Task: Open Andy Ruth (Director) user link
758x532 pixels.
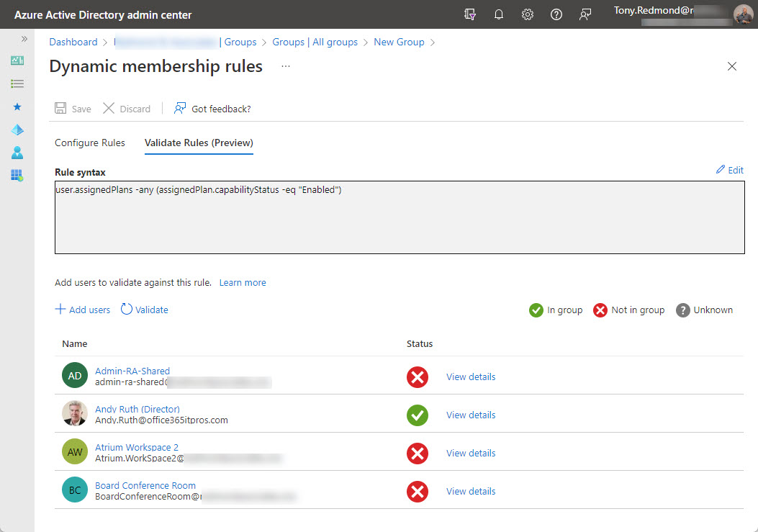Action: [137, 409]
